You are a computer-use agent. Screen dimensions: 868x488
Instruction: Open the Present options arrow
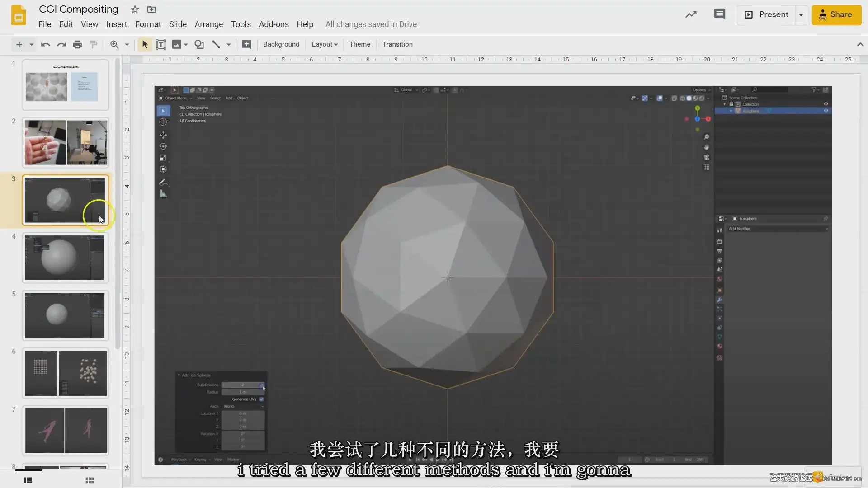[x=801, y=14]
